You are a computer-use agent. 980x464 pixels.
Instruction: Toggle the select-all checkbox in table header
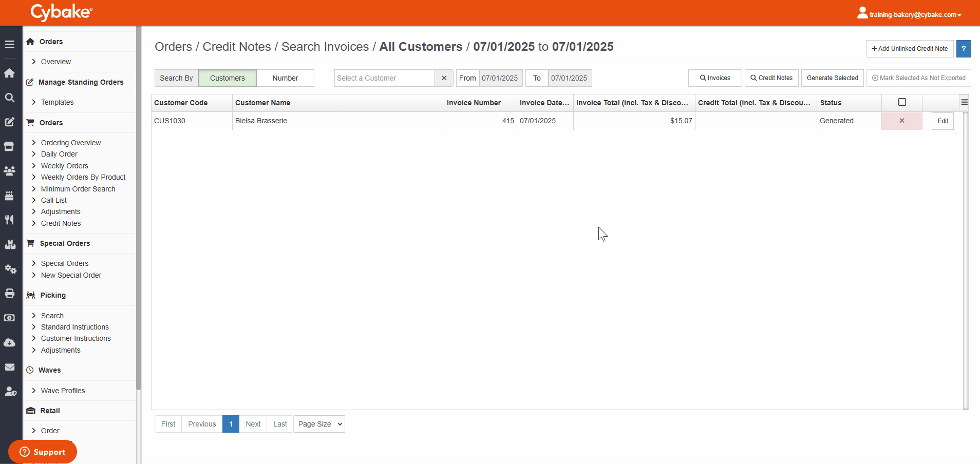point(902,102)
